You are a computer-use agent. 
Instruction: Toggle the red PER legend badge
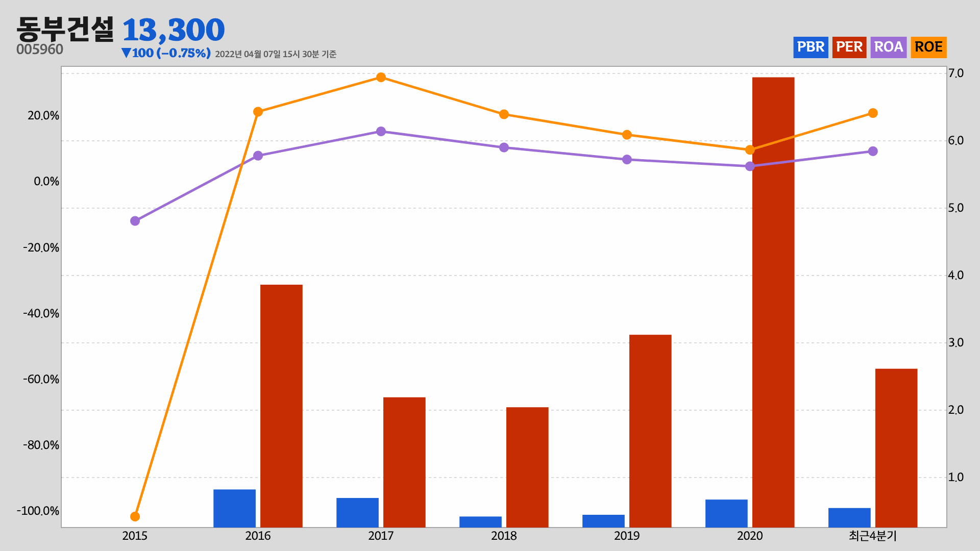tap(849, 47)
